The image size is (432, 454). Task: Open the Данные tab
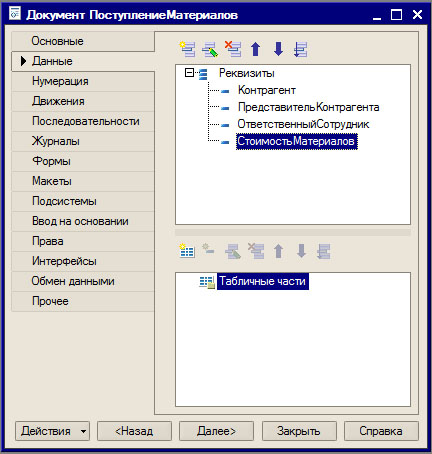(x=83, y=61)
